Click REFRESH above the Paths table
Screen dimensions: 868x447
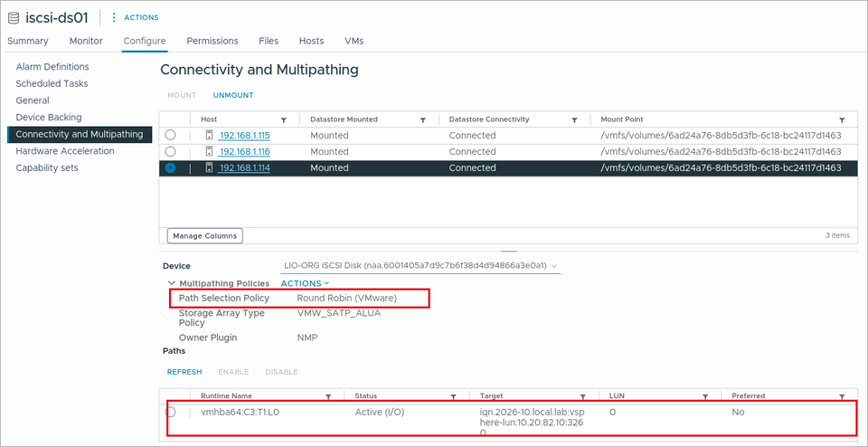click(184, 372)
